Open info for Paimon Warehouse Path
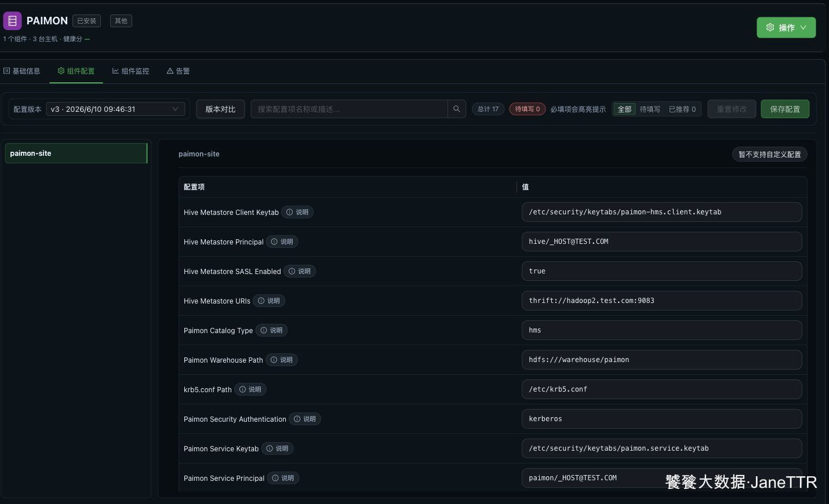The image size is (829, 504). [282, 360]
